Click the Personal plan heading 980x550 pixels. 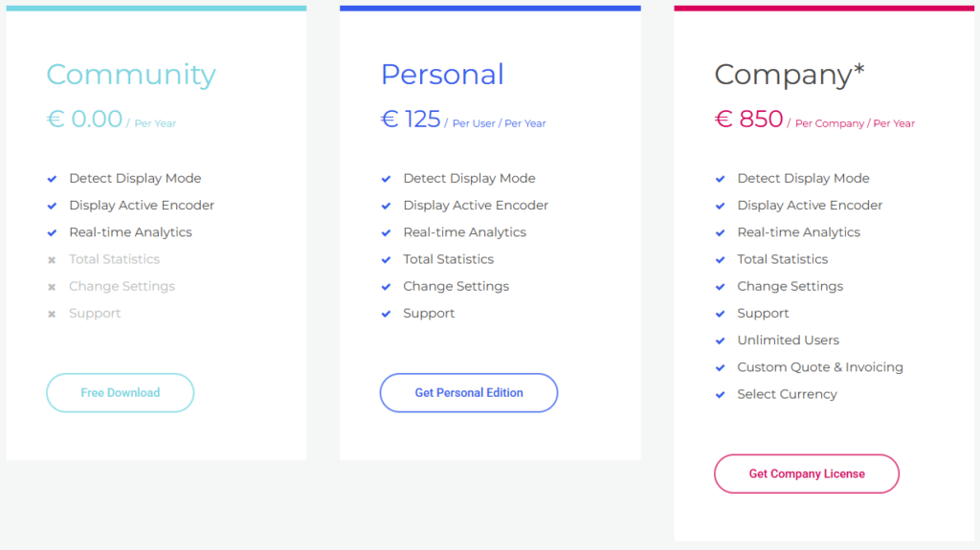click(x=442, y=75)
